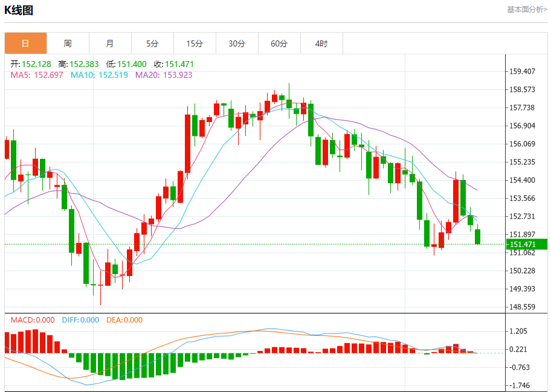Click the 152.731 price axis label
Screen dimensions: 551x392
[x=522, y=216]
